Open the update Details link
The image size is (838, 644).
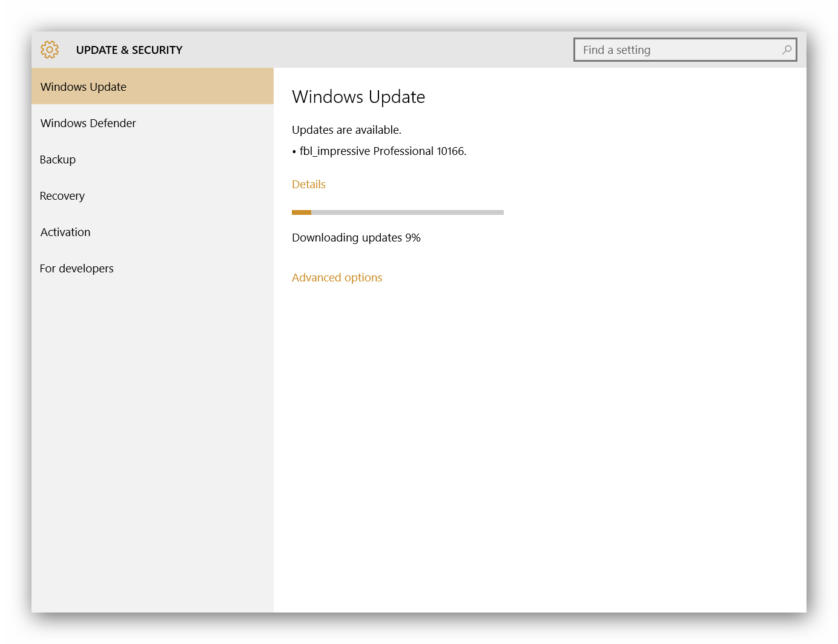(x=309, y=185)
